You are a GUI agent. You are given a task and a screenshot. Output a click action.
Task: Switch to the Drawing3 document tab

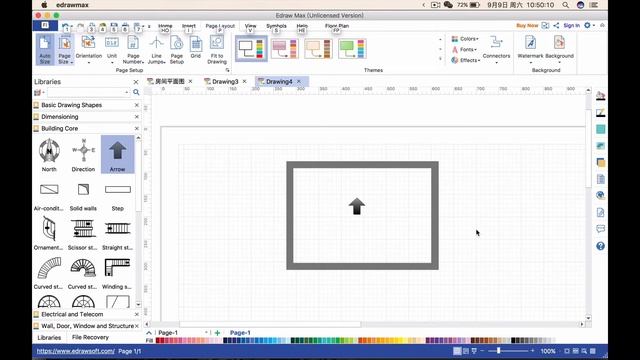tap(225, 82)
